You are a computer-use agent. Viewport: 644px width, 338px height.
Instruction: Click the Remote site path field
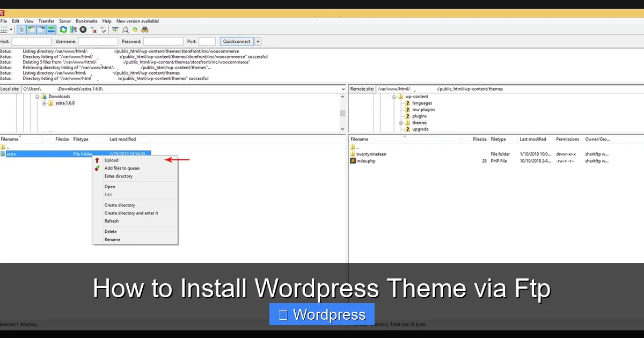pos(509,89)
